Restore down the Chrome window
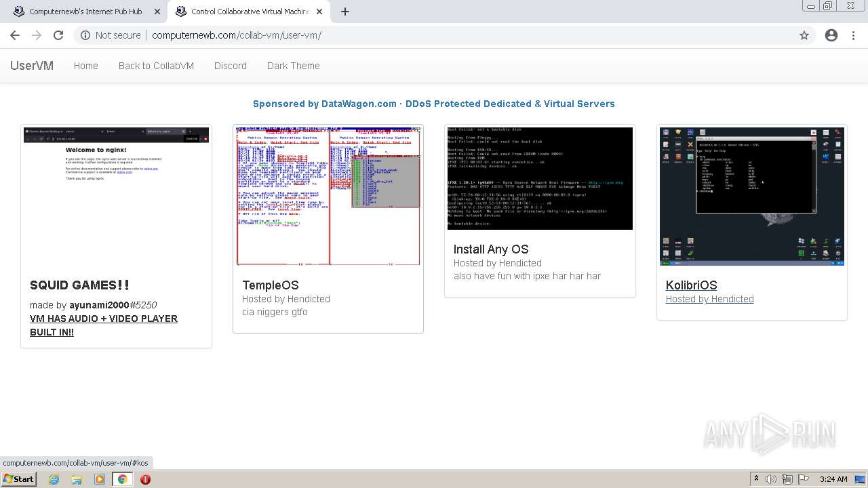868x488 pixels. pos(828,5)
